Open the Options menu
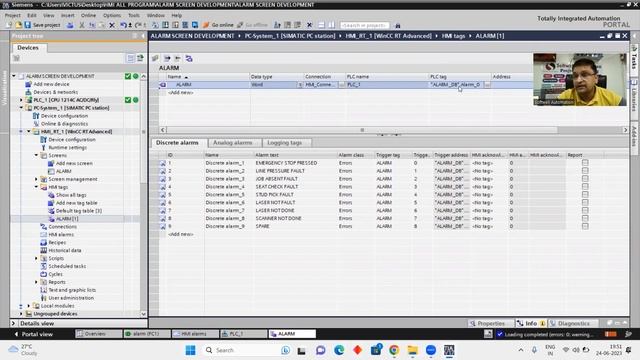The image size is (640, 360). [x=112, y=15]
